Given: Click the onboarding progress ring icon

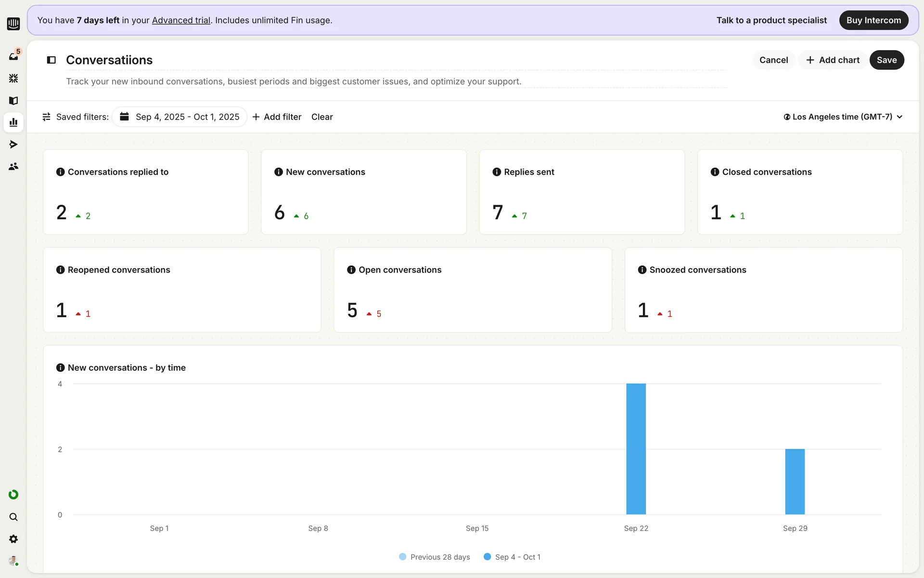Looking at the screenshot, I should tap(13, 495).
